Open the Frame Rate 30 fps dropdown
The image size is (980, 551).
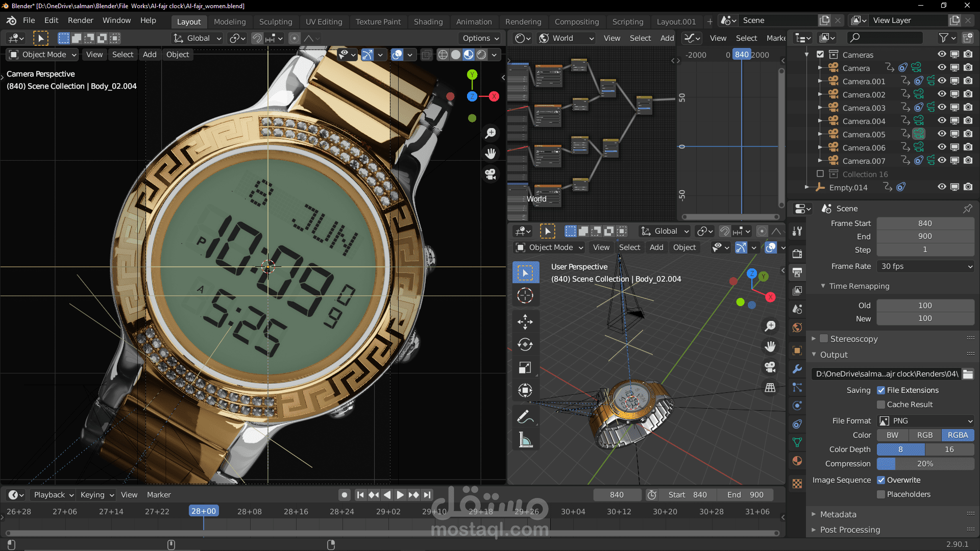tap(925, 266)
